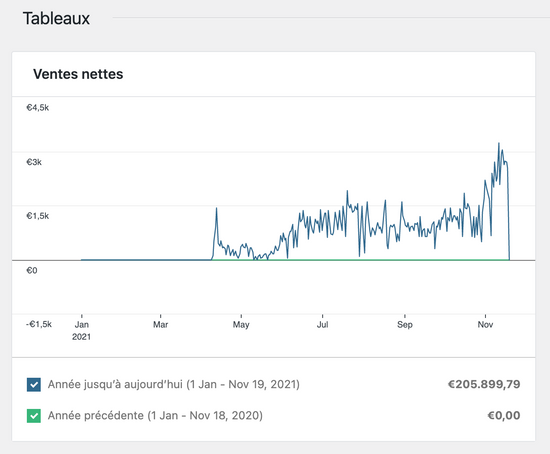Uncheck the green 'Année précédente' checkbox
550x454 pixels.
point(34,416)
